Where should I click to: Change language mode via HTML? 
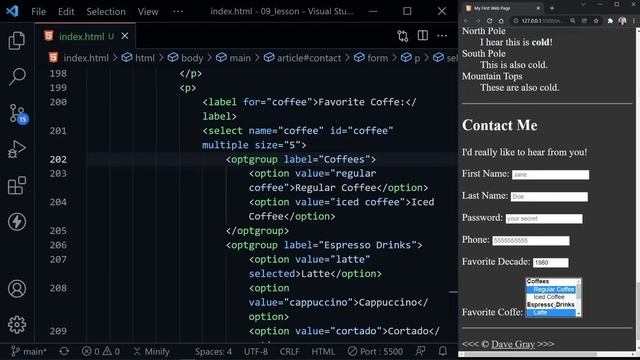coord(323,351)
